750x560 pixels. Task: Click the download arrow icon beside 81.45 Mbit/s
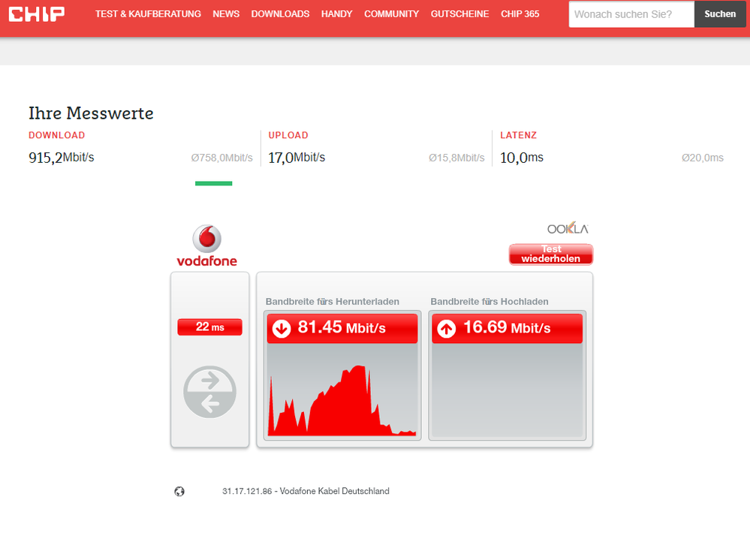pos(282,329)
